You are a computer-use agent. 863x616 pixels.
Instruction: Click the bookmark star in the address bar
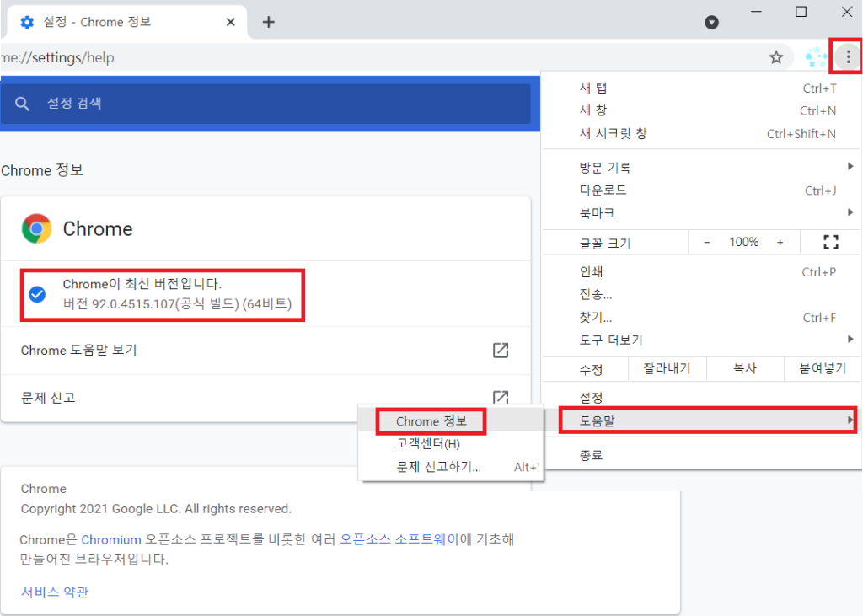pyautogui.click(x=776, y=56)
